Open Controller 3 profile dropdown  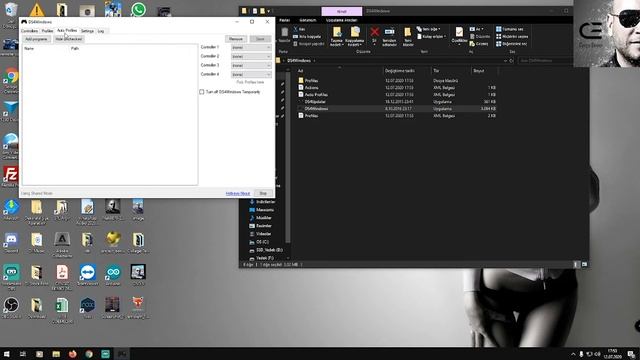coord(251,65)
